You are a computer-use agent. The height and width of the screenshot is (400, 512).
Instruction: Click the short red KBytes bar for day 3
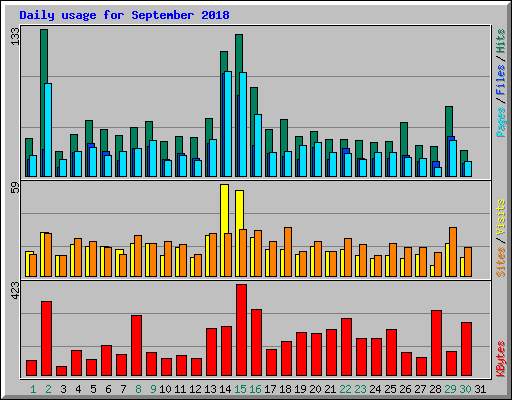(x=61, y=371)
